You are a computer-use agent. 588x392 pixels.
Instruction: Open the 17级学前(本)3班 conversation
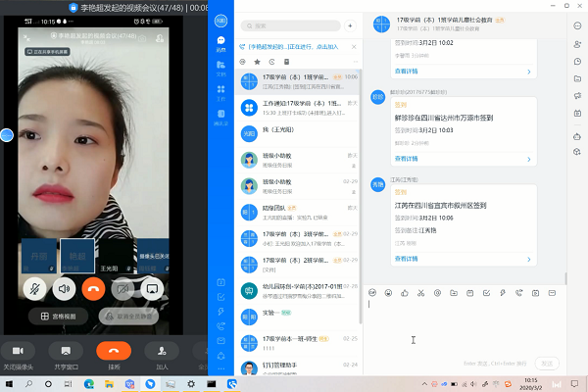pyautogui.click(x=297, y=238)
